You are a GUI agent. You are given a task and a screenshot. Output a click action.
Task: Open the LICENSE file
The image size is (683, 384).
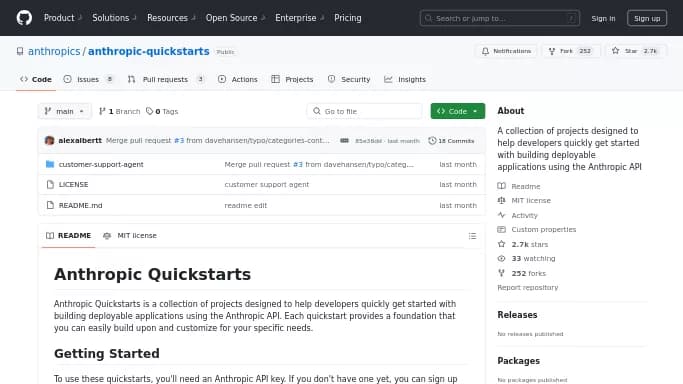[73, 184]
